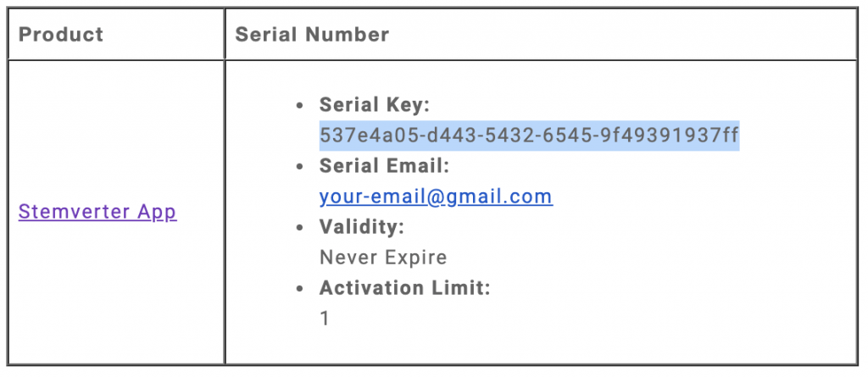Click the Serial Email label

coord(384,166)
